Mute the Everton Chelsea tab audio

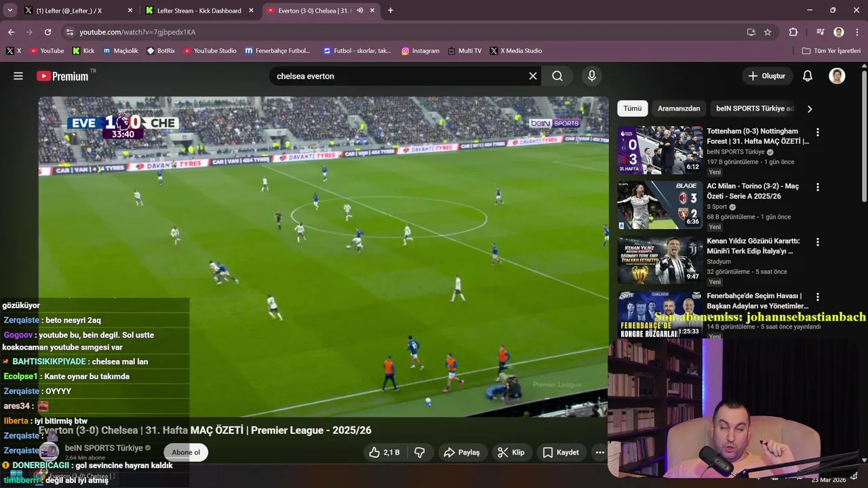click(x=360, y=10)
